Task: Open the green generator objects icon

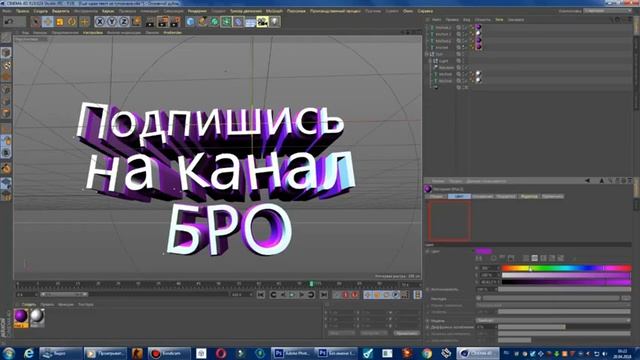Action: tap(214, 22)
